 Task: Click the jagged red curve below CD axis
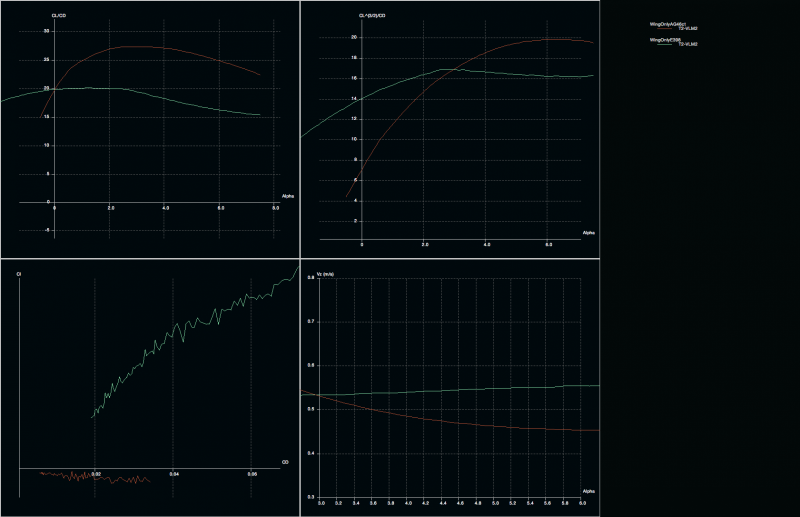coord(100,477)
